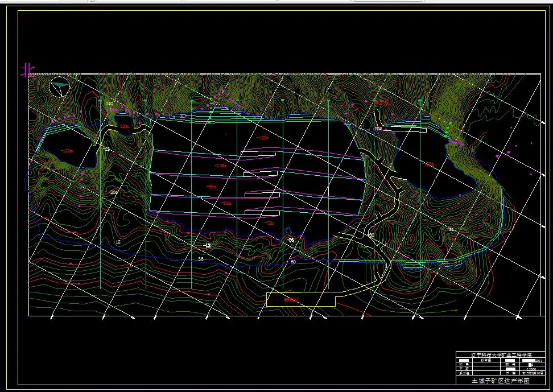The height and width of the screenshot is (392, 553).
Task: Click the 36 contour elevation label
Action: (x=201, y=259)
